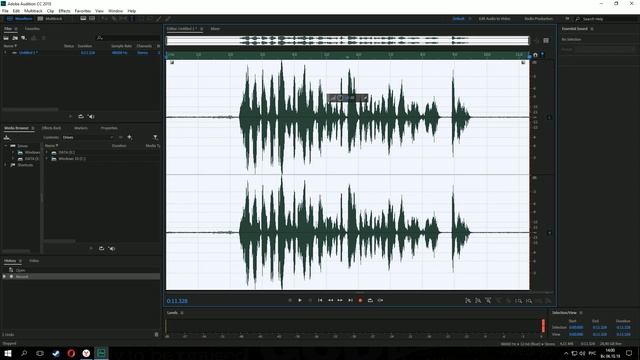Image resolution: width=640 pixels, height=360 pixels.
Task: Open the File menu
Action: [x=5, y=11]
